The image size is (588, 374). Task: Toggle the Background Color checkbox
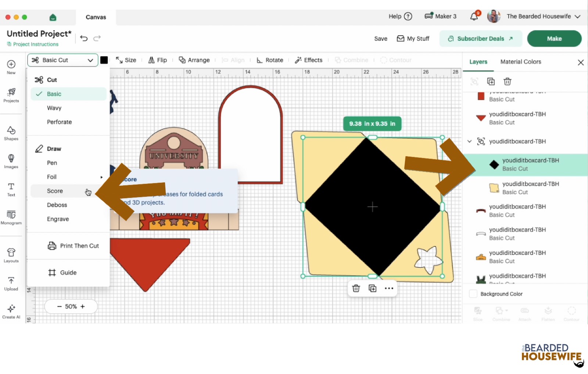coord(473,294)
